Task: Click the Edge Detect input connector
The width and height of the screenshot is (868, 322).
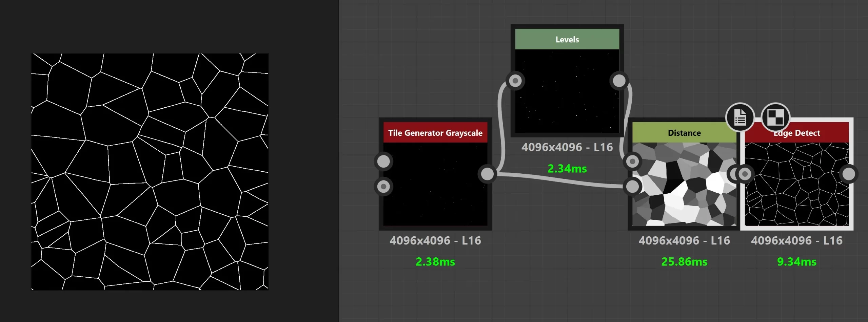Action: coord(745,174)
